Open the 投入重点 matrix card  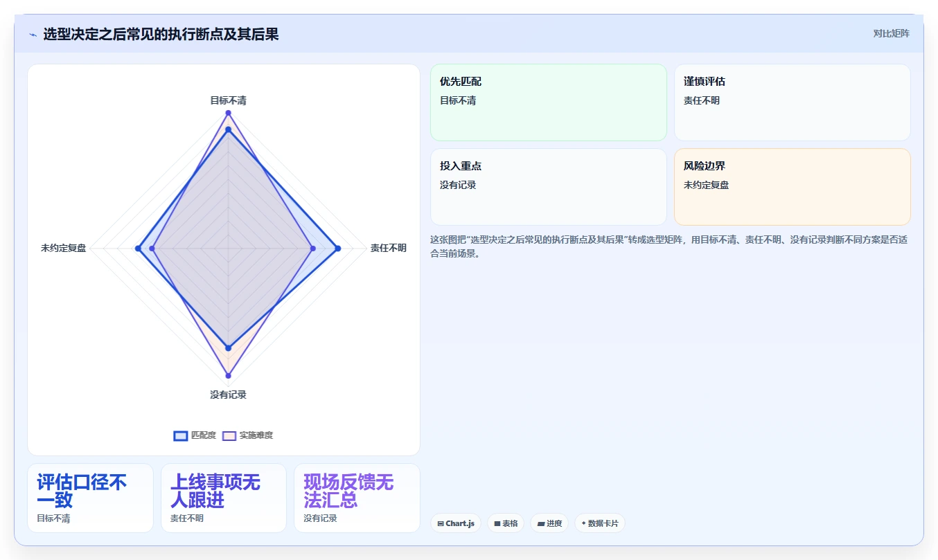pyautogui.click(x=549, y=187)
